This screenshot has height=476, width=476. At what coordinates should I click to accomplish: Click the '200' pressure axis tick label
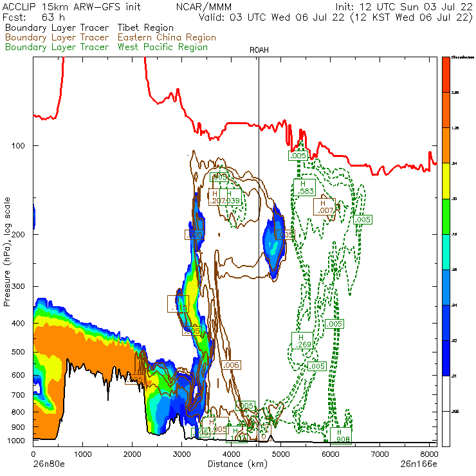point(18,234)
